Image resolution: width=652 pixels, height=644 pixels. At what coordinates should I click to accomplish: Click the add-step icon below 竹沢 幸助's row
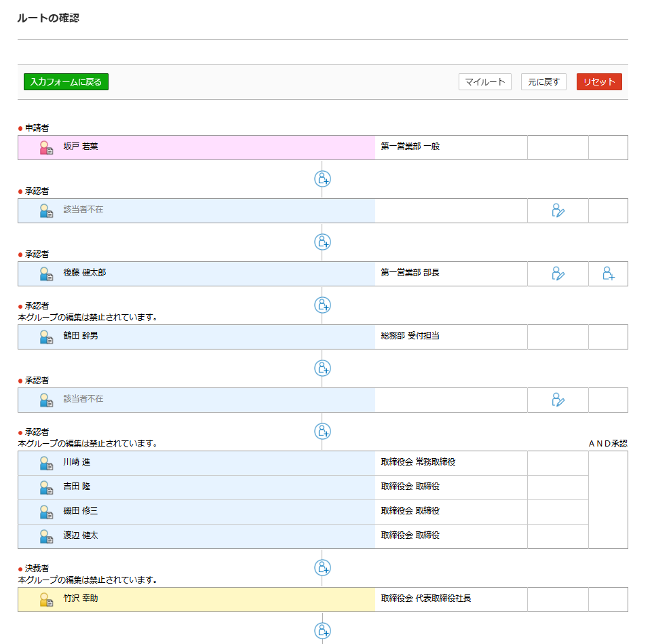tap(322, 631)
